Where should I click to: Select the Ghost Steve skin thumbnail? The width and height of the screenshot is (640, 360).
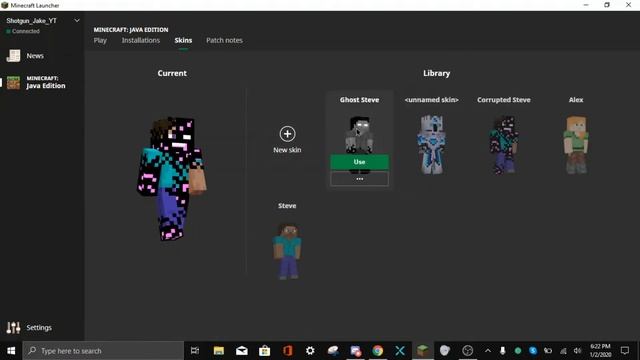pyautogui.click(x=359, y=135)
